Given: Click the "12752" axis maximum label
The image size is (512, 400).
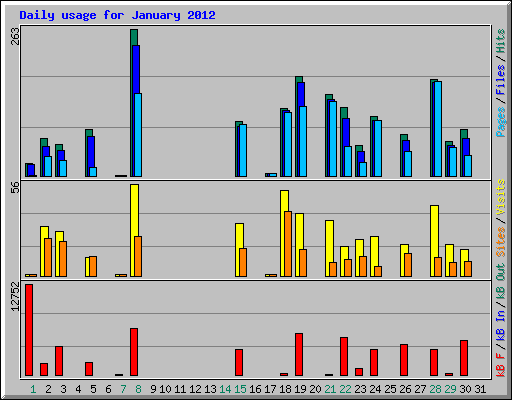Looking at the screenshot, I should tap(15, 296).
